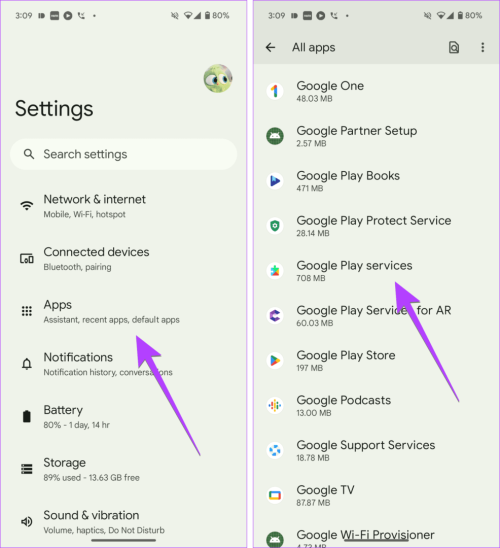This screenshot has width=500, height=548.
Task: Open the Apps settings entry
Action: tap(123, 311)
